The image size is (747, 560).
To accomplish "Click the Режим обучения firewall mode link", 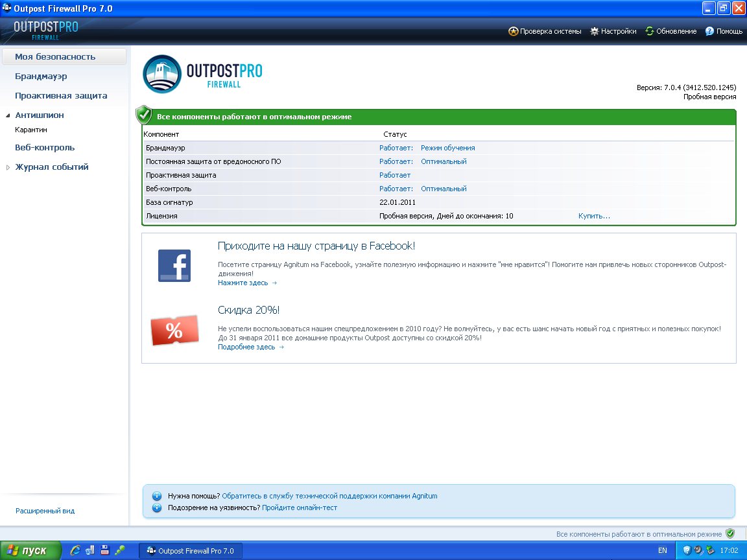I will (x=448, y=148).
